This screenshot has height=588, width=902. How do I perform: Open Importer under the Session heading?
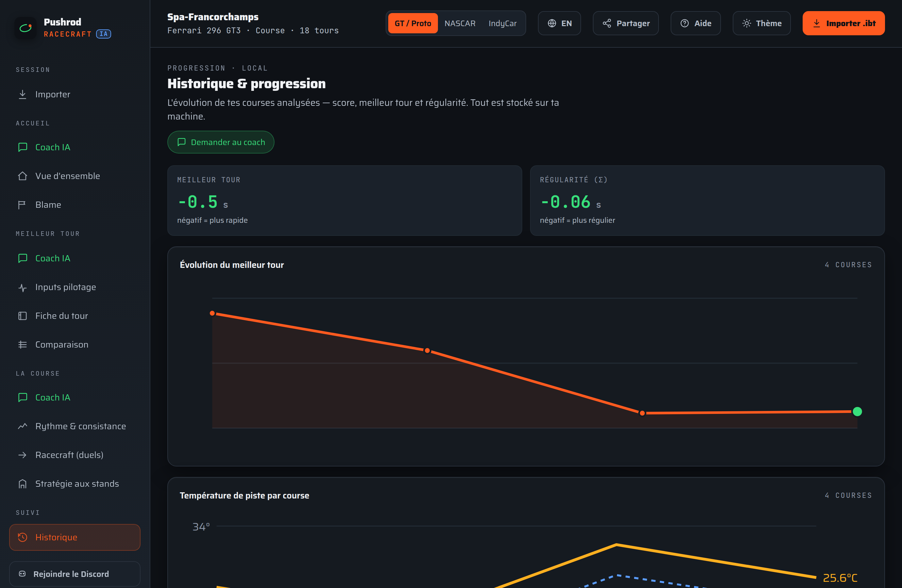(x=75, y=94)
